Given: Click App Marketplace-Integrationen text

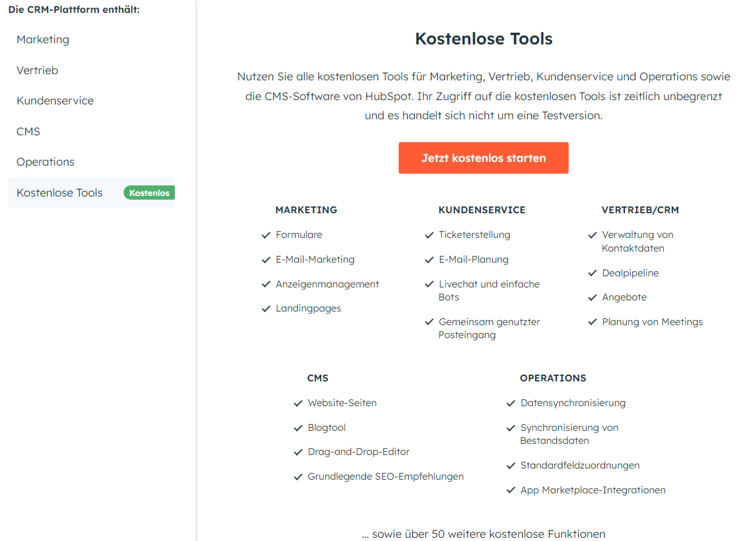Looking at the screenshot, I should tap(593, 490).
